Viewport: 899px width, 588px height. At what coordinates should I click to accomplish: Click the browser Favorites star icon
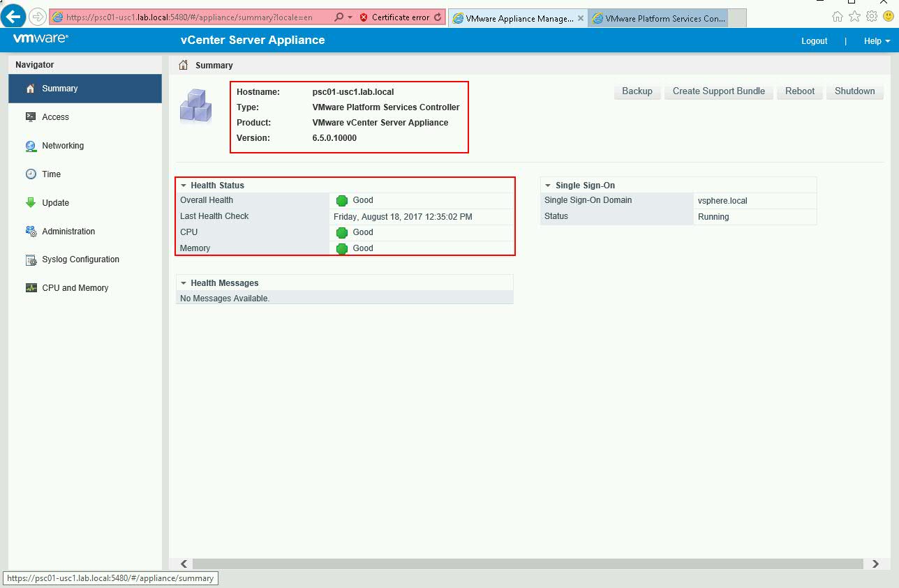854,17
